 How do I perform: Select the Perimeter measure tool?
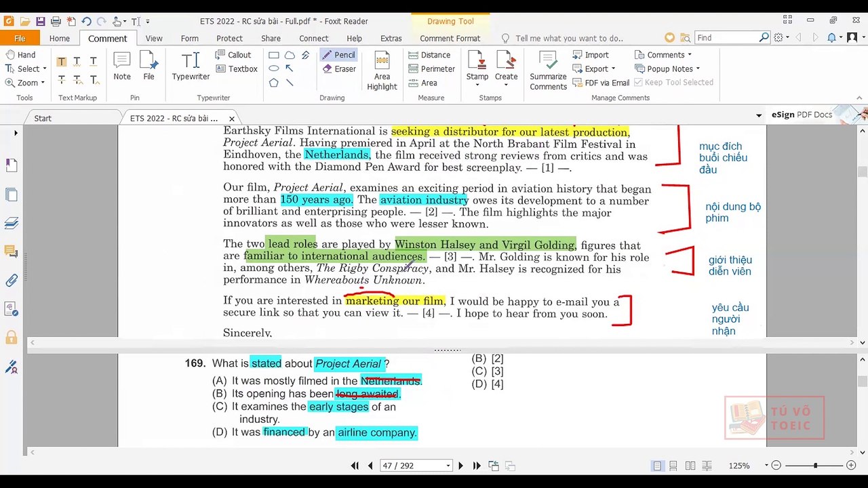(x=431, y=69)
